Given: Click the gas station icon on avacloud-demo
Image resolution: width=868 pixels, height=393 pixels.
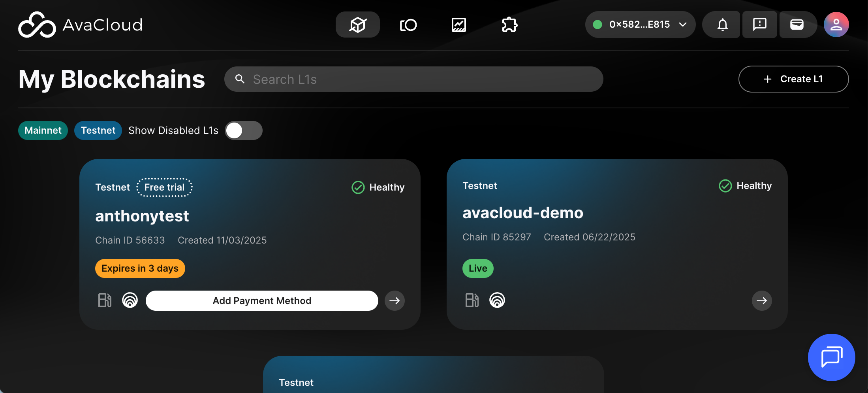Looking at the screenshot, I should click(472, 300).
